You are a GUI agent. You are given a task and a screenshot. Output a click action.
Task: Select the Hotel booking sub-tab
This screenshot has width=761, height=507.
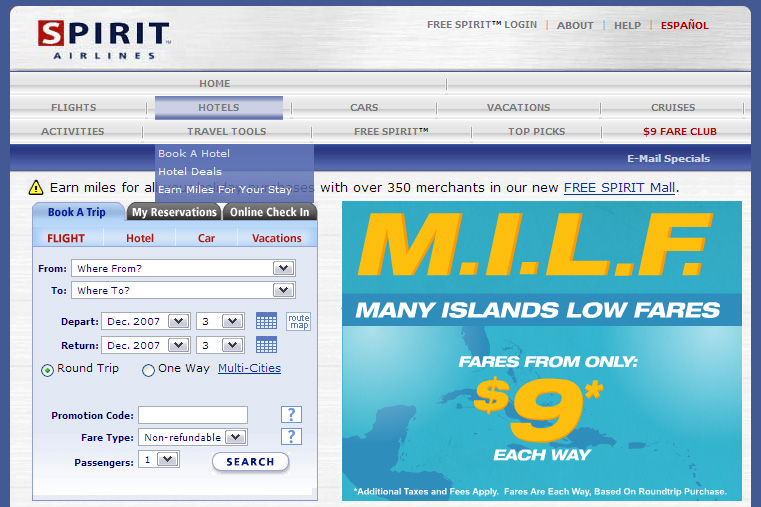pyautogui.click(x=140, y=238)
